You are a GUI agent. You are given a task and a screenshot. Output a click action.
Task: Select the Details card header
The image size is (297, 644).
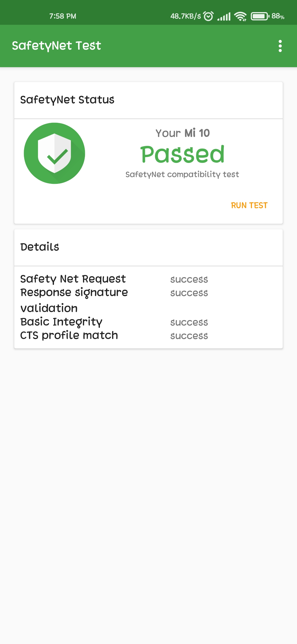tap(148, 247)
